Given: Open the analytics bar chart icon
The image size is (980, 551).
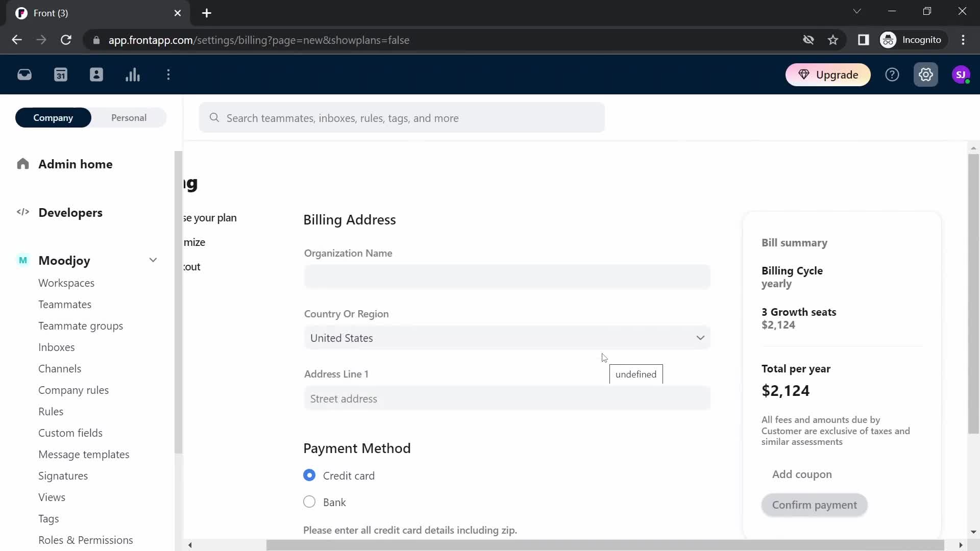Looking at the screenshot, I should pyautogui.click(x=133, y=75).
